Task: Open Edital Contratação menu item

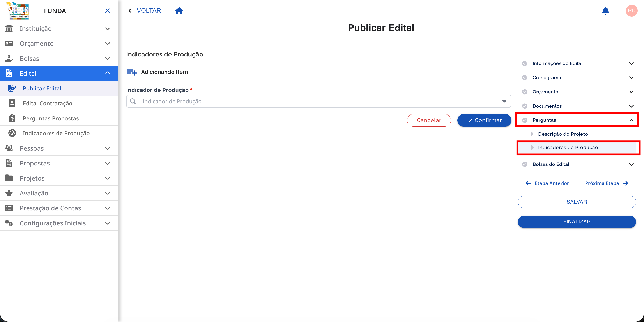Action: pyautogui.click(x=59, y=103)
